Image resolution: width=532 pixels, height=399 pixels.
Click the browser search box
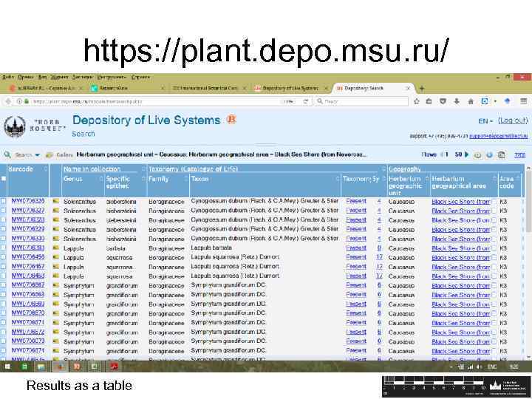coord(362,101)
